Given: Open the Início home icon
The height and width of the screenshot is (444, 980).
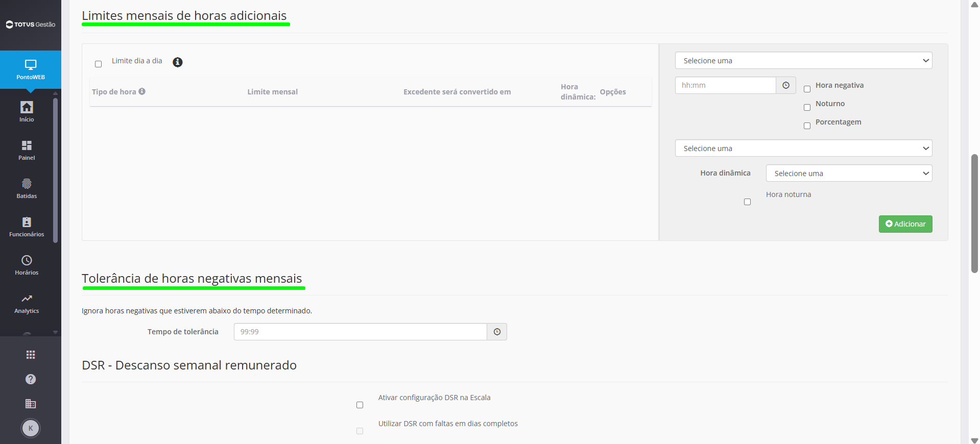Looking at the screenshot, I should (27, 107).
